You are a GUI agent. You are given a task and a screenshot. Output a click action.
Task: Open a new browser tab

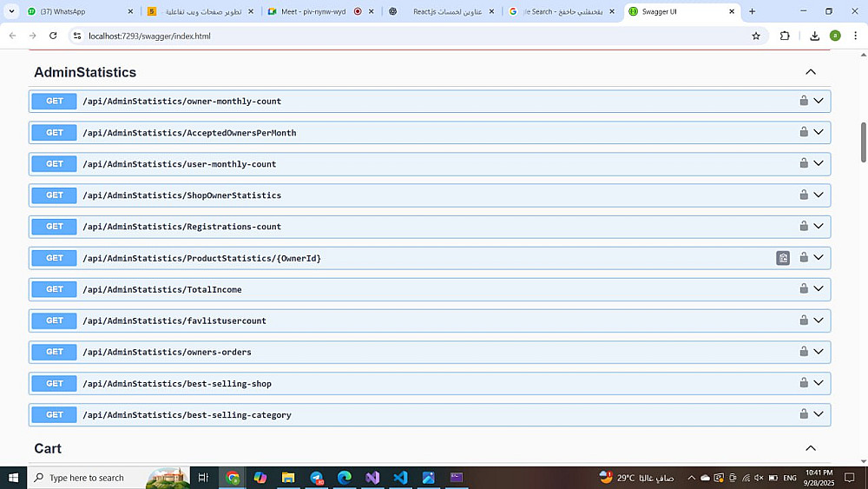752,11
